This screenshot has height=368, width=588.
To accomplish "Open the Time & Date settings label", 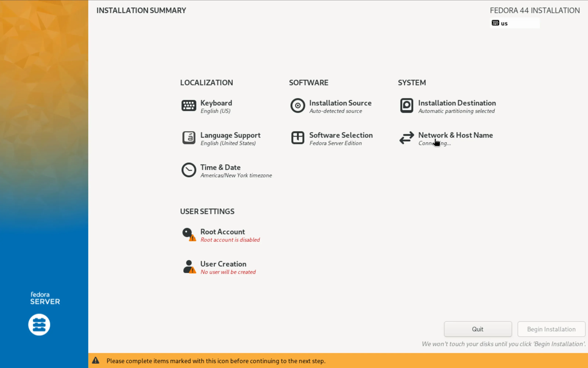I will coord(220,167).
